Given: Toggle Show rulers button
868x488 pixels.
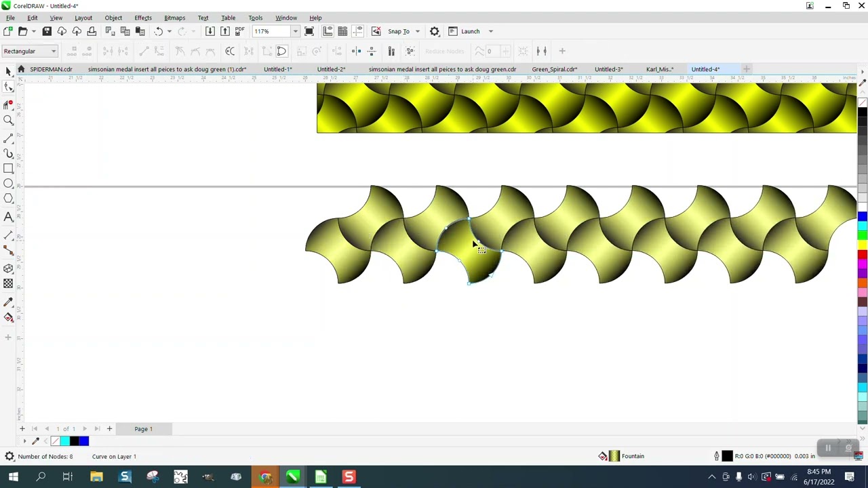Looking at the screenshot, I should coord(328,31).
